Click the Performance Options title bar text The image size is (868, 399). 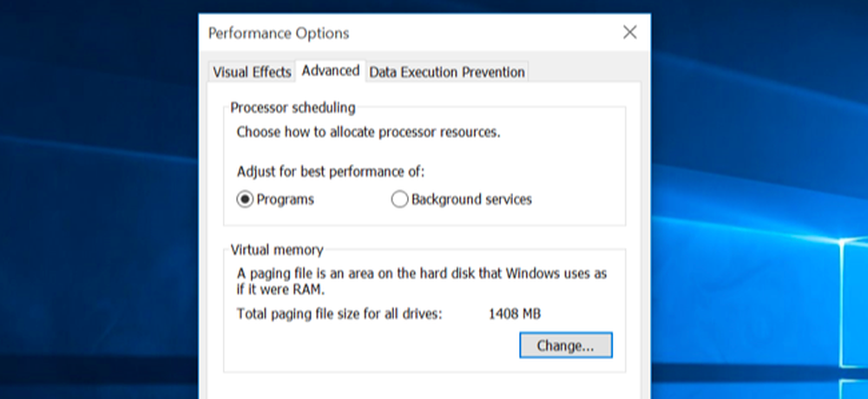click(x=279, y=33)
